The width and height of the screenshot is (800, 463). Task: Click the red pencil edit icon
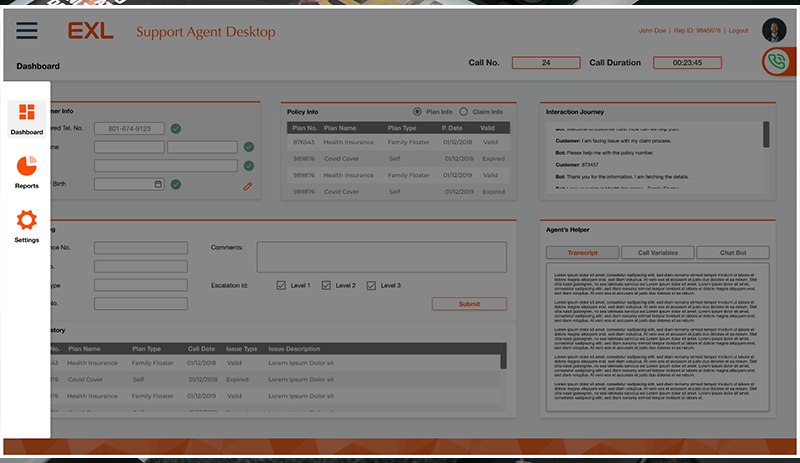click(247, 186)
